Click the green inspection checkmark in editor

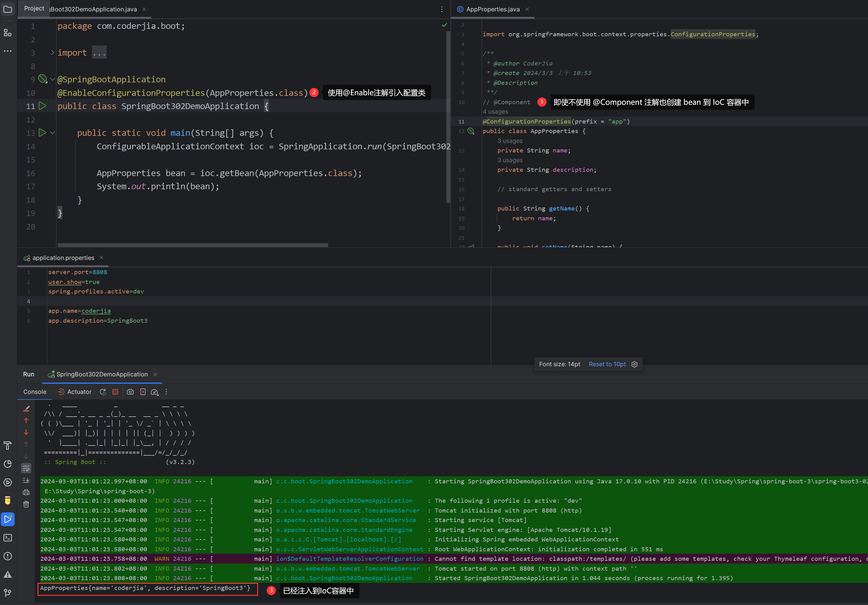pyautogui.click(x=445, y=25)
